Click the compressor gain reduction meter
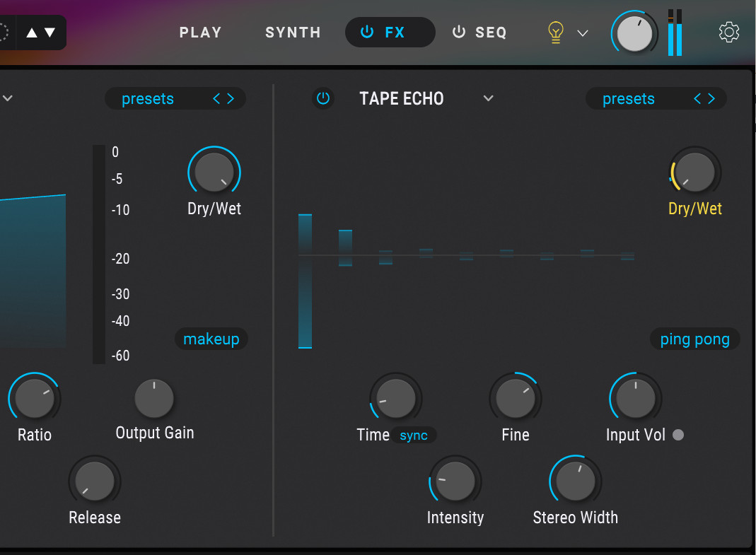The width and height of the screenshot is (756, 555). click(x=99, y=254)
